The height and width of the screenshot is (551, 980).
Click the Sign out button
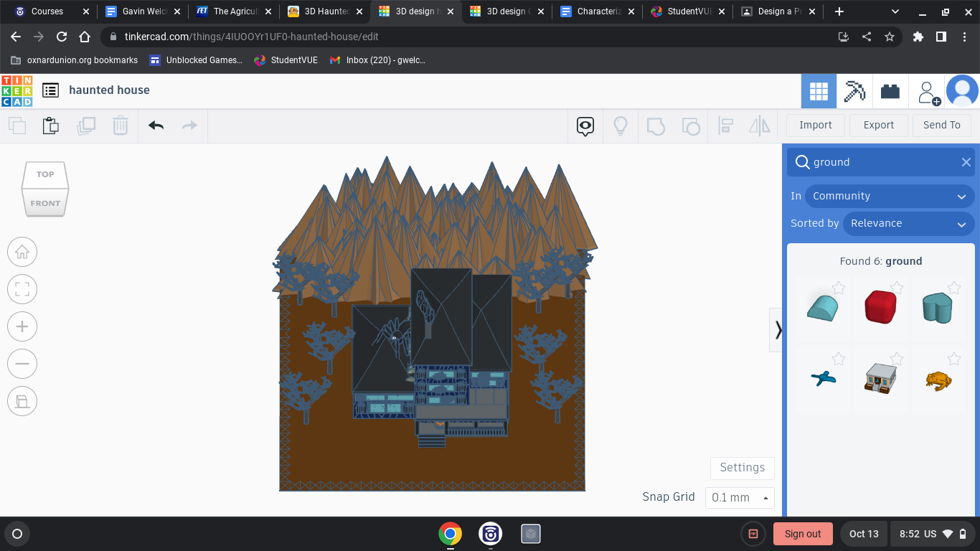pos(803,534)
